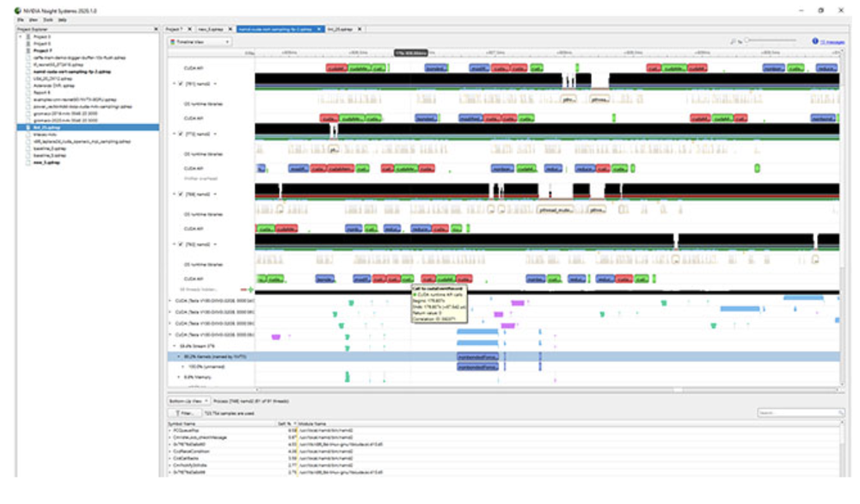Close the Project 7 tab
The width and height of the screenshot is (860, 504).
190,29
